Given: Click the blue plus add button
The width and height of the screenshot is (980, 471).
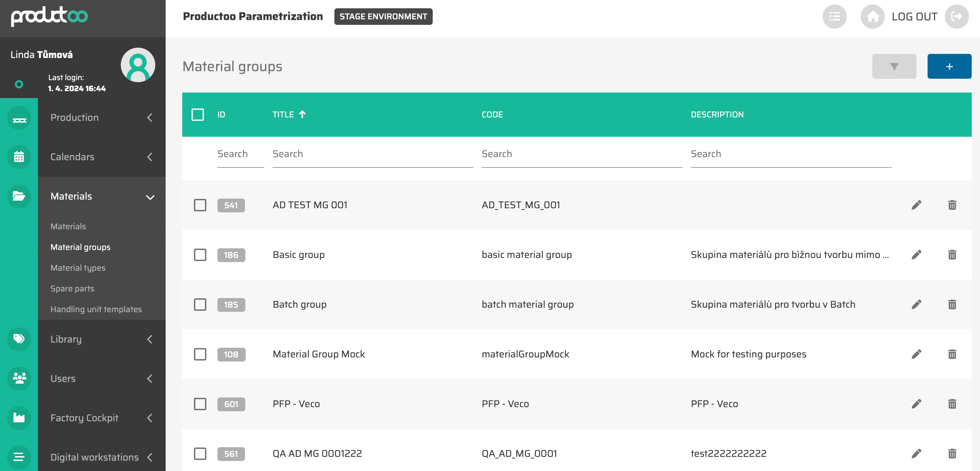Looking at the screenshot, I should click(949, 66).
